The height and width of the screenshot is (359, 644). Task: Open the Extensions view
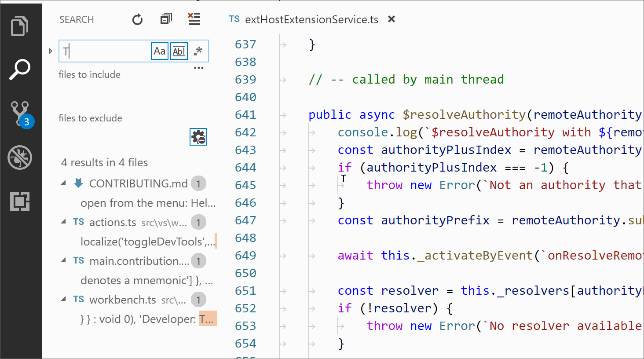(20, 201)
